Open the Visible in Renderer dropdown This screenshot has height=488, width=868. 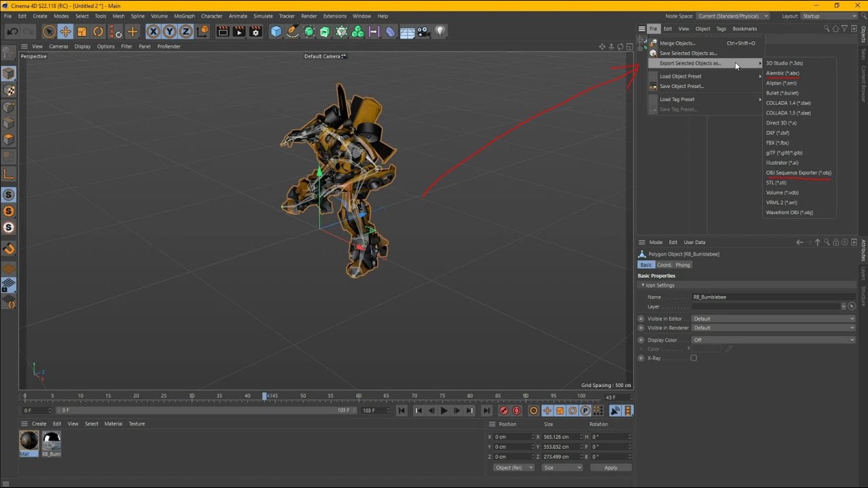tap(774, 328)
